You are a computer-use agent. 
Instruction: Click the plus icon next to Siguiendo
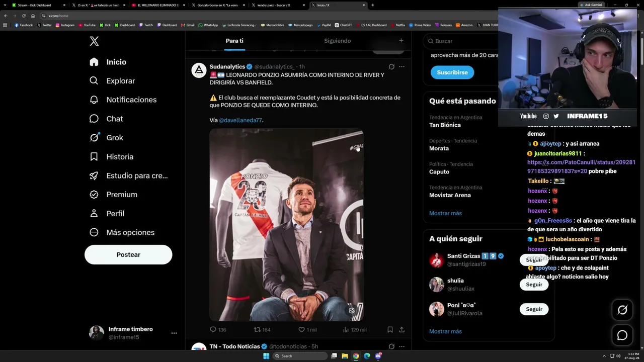click(401, 41)
